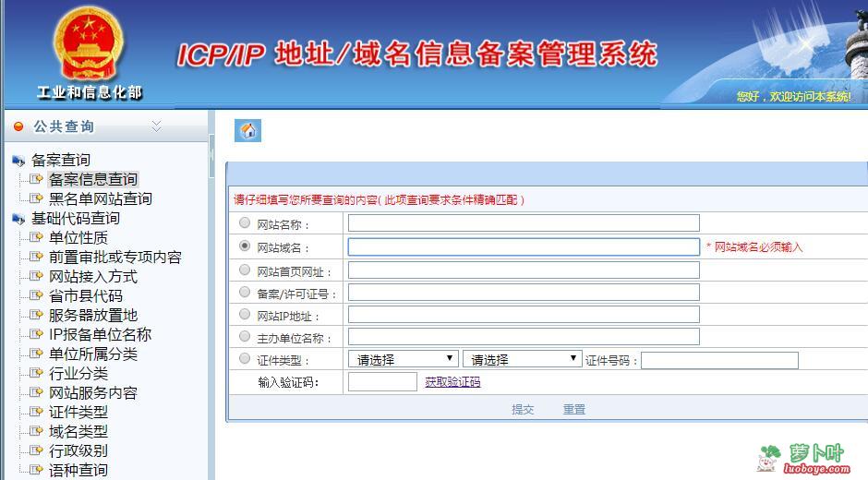Viewport: 868px width, 480px height.
Task: Click icon beside 行业分类
Action: [37, 373]
